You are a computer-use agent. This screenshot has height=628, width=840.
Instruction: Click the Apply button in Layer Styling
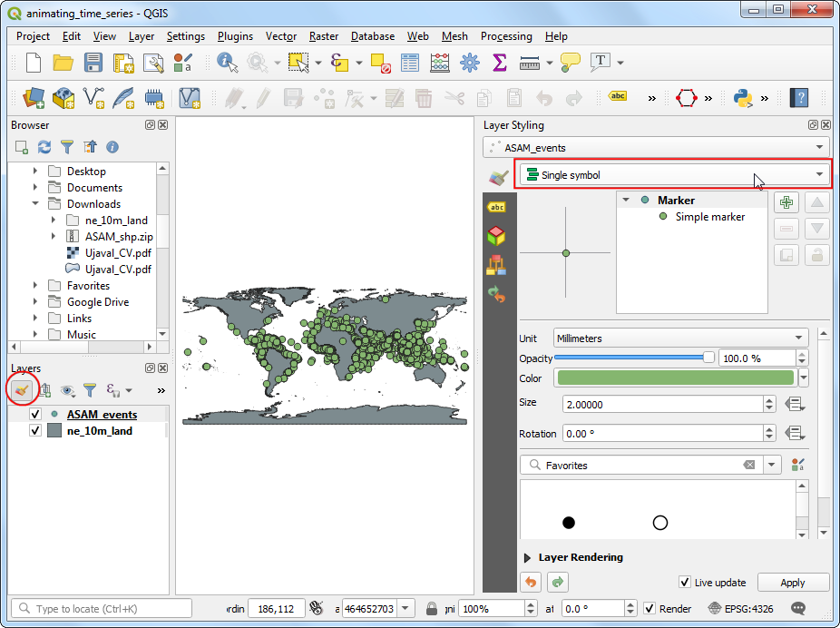[793, 582]
